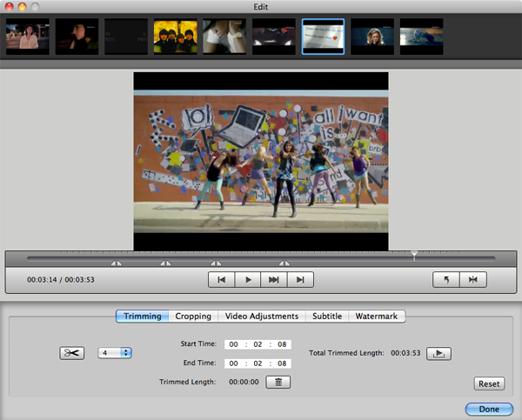Open the Watermark tab
Viewport: 522px width, 420px height.
[x=377, y=316]
